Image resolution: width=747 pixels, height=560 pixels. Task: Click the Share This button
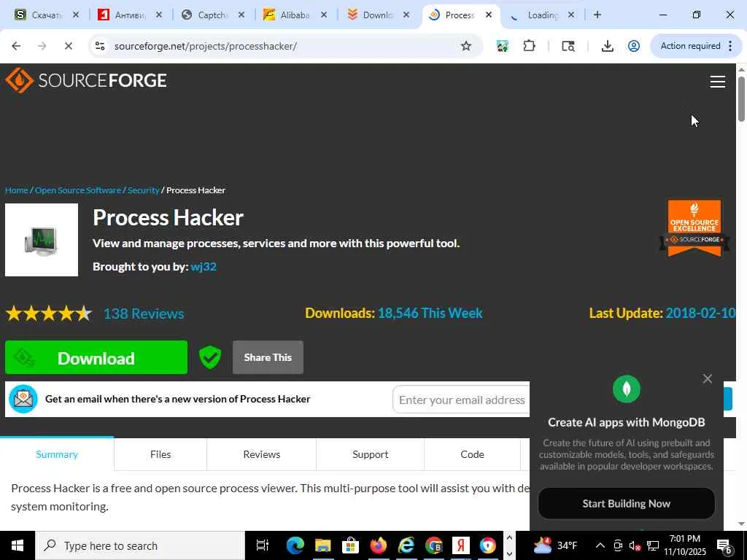268,357
